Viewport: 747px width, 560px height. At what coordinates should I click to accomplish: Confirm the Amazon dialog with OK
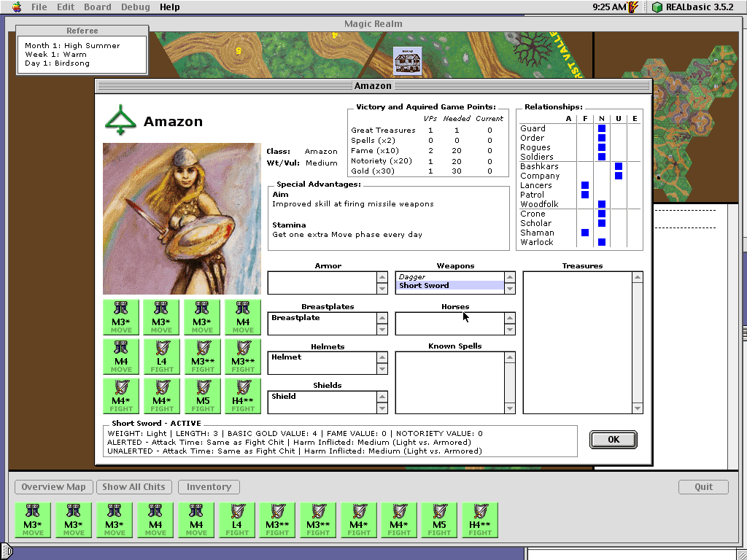tap(614, 440)
